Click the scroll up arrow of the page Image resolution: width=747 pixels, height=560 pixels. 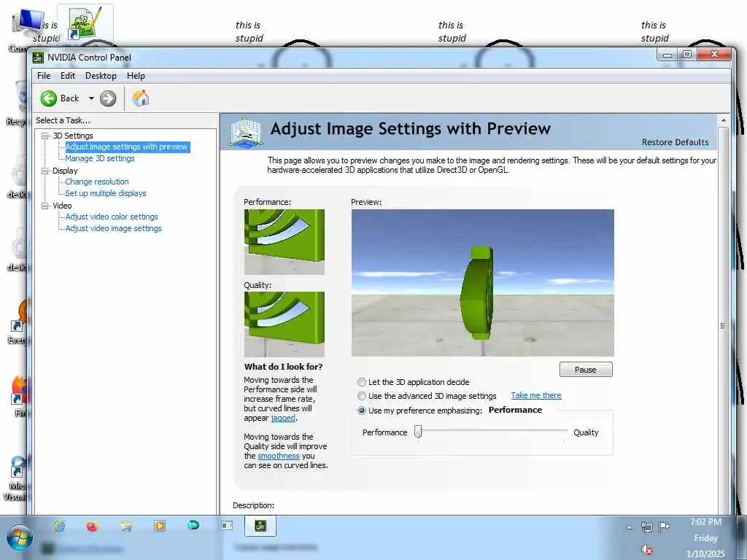coord(723,120)
